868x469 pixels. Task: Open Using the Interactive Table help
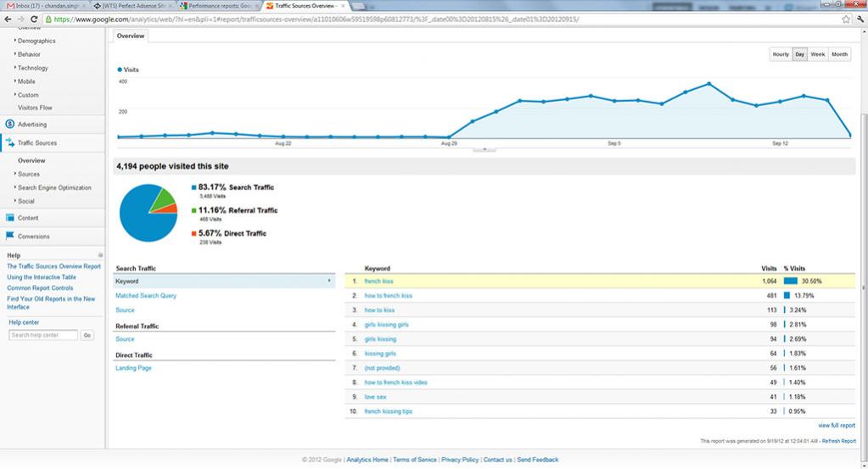click(42, 277)
